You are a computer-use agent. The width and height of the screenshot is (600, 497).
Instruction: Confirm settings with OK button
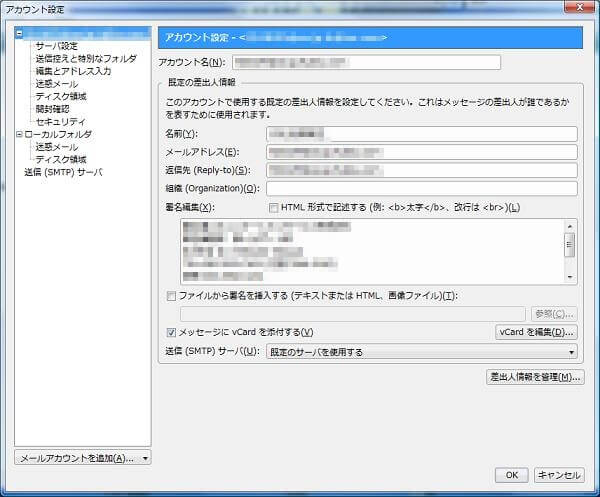[x=512, y=475]
